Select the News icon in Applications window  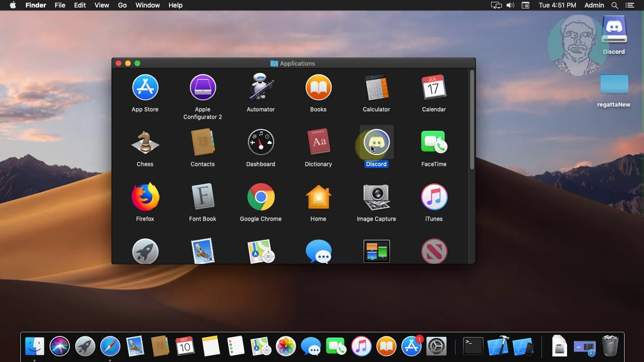pyautogui.click(x=434, y=251)
